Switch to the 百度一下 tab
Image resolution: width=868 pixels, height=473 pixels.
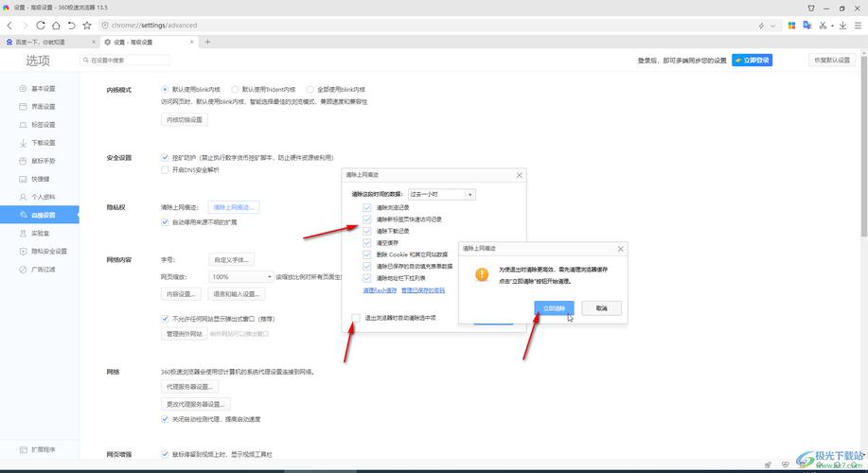click(x=47, y=42)
